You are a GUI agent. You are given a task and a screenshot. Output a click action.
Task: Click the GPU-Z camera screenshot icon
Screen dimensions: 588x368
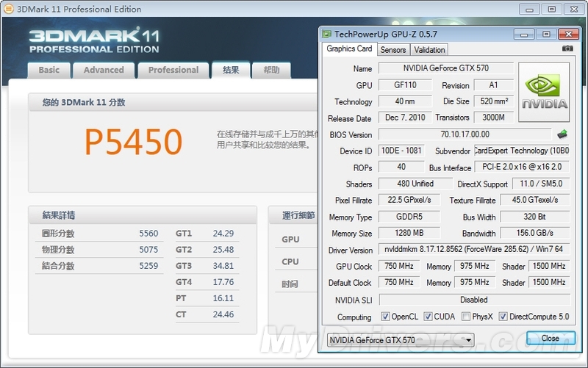point(567,49)
